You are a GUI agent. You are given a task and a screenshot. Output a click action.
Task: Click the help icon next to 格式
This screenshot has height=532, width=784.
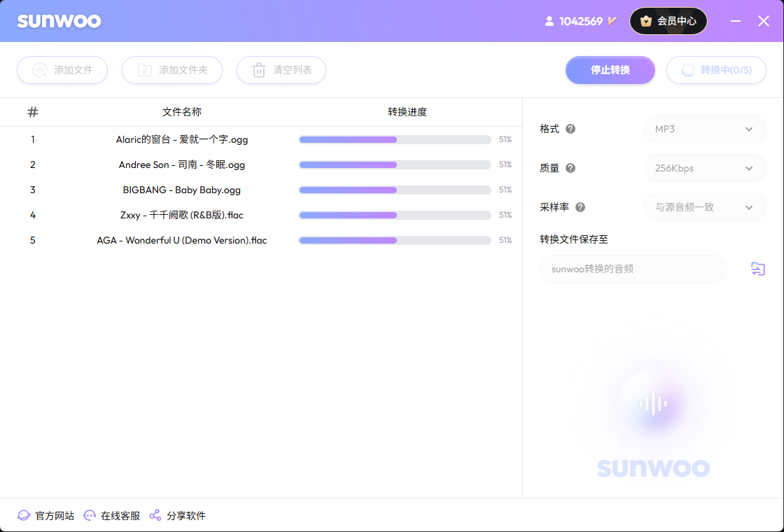[570, 129]
